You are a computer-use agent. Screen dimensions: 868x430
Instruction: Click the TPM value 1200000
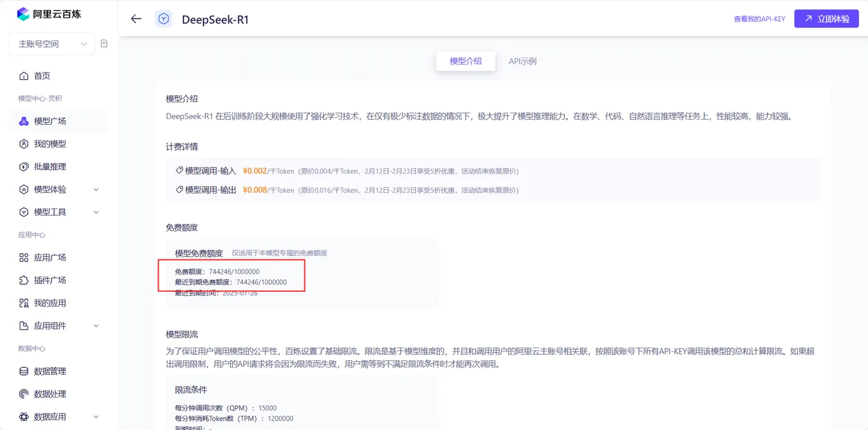coord(280,419)
